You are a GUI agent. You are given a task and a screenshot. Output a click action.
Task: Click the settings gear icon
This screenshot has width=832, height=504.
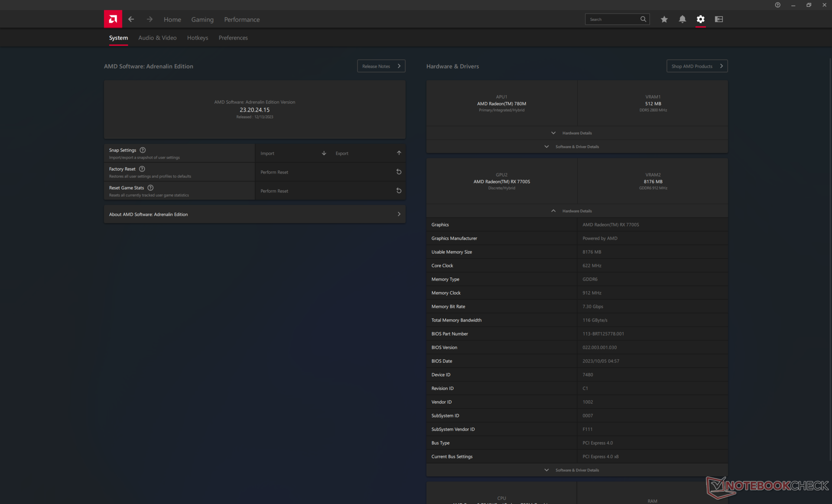click(x=700, y=19)
